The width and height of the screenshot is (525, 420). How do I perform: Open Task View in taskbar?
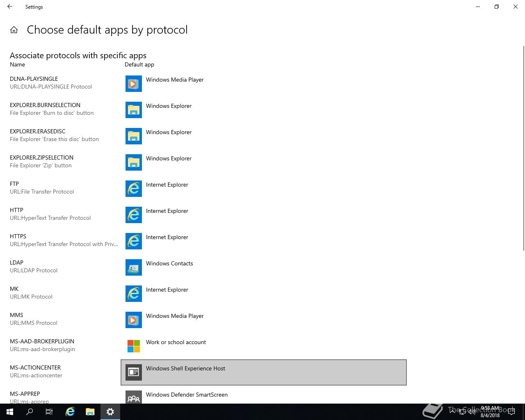tap(49, 412)
